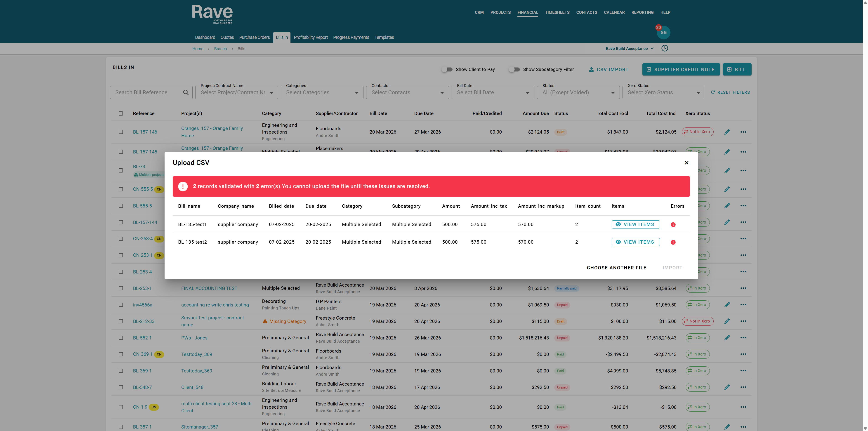Viewport: 868px width, 431px height.
Task: Click VIEW ITEMS for BL-135-test1
Action: 635,224
